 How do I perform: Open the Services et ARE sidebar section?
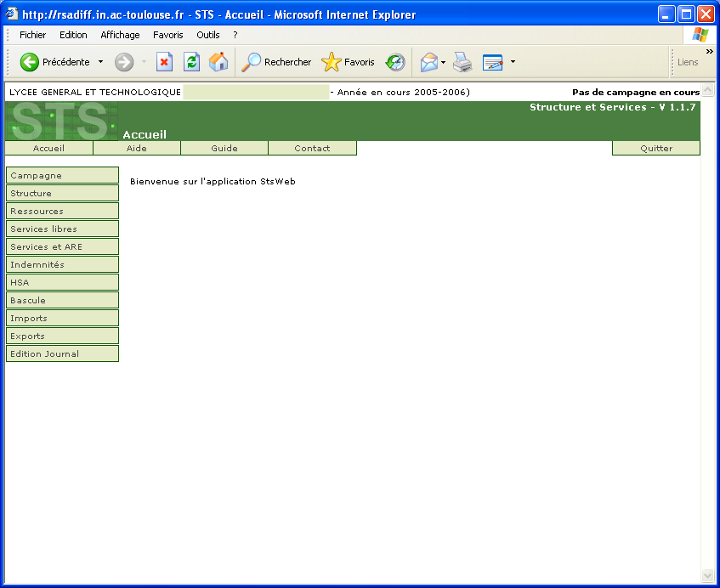(x=62, y=247)
